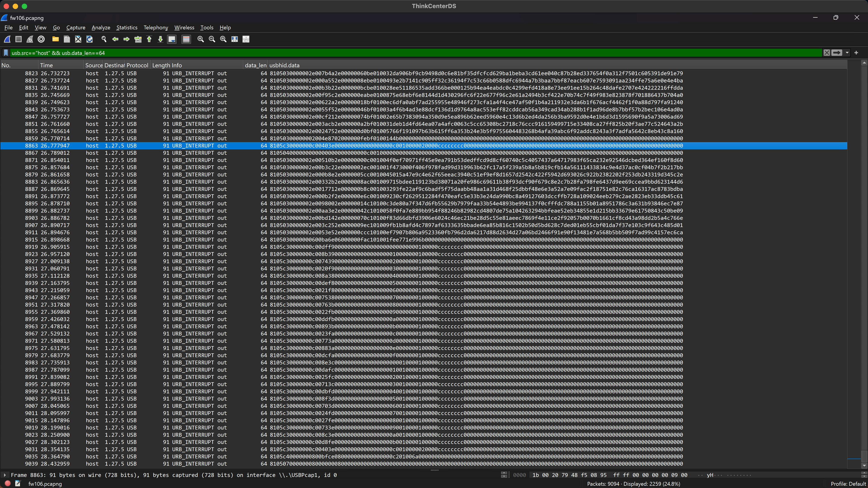Image resolution: width=868 pixels, height=488 pixels.
Task: Open the Edit menu
Action: pyautogui.click(x=24, y=28)
